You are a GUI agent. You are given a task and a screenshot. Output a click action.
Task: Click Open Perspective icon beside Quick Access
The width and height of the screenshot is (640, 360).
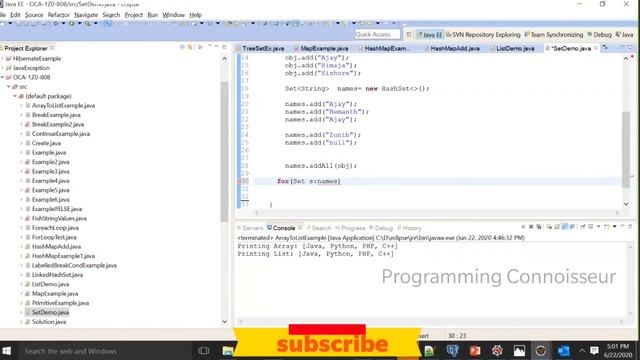click(409, 35)
